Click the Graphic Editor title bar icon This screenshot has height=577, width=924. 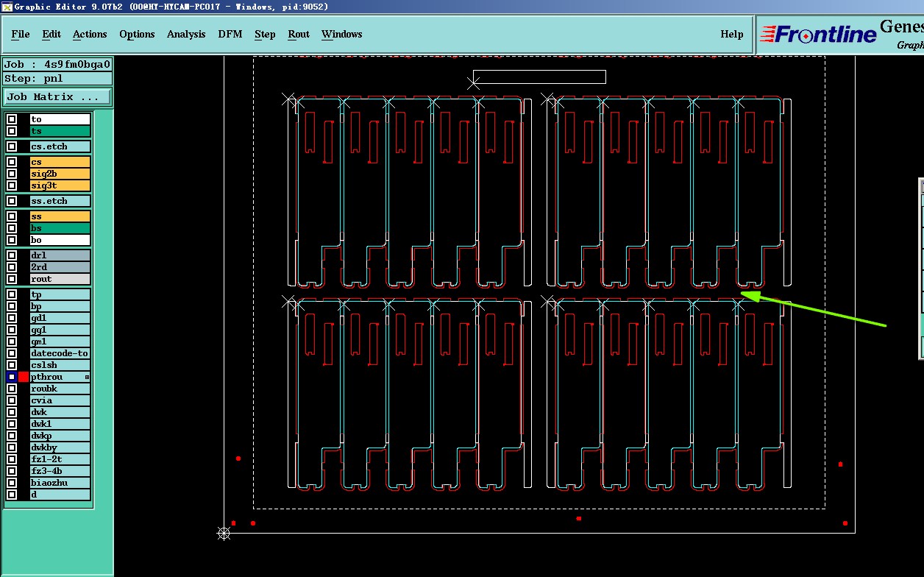pyautogui.click(x=7, y=7)
